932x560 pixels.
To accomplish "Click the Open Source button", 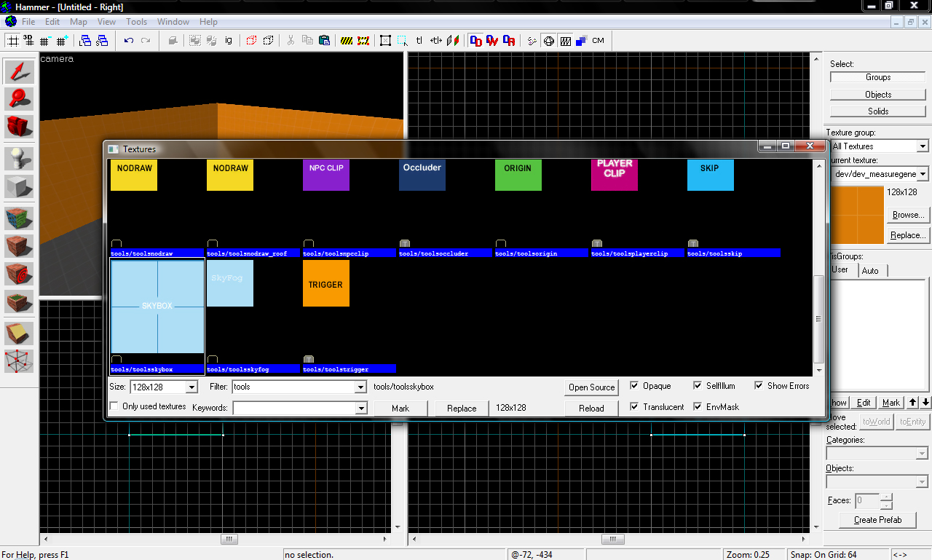I will tap(591, 387).
